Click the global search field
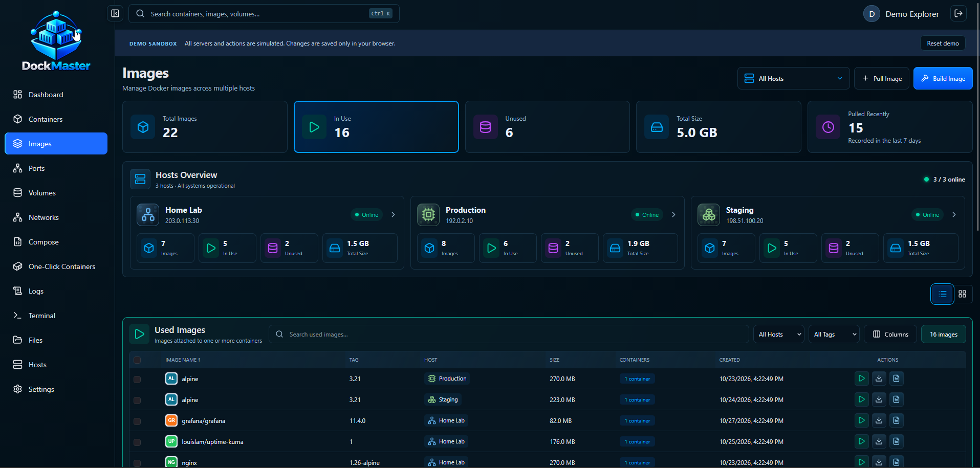 264,14
